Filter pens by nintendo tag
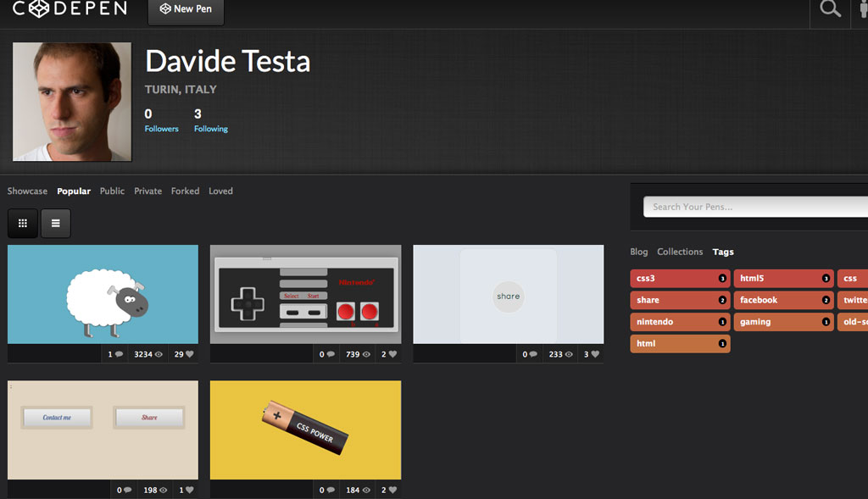This screenshot has height=499, width=868. point(681,321)
